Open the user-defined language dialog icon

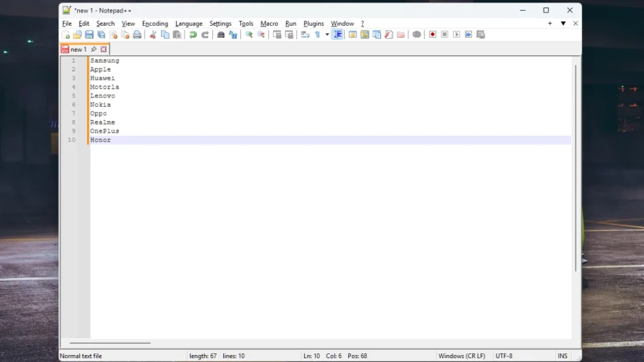tap(352, 35)
